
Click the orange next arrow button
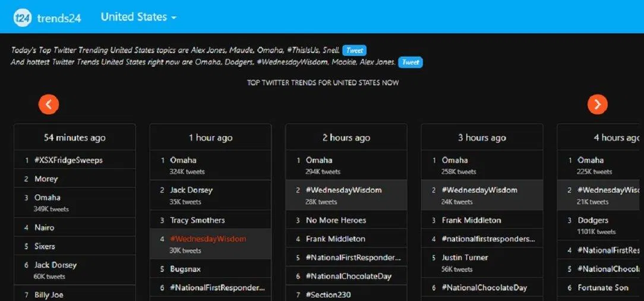click(x=597, y=105)
